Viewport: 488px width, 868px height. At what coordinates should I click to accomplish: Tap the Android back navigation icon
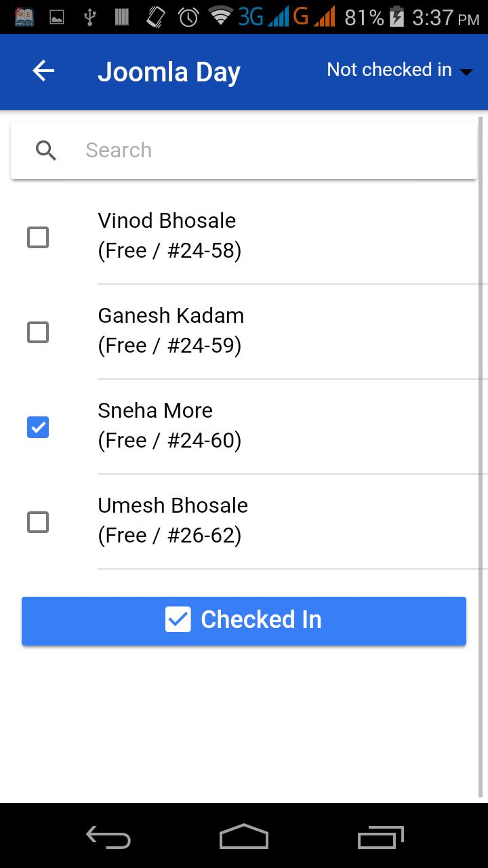[108, 837]
